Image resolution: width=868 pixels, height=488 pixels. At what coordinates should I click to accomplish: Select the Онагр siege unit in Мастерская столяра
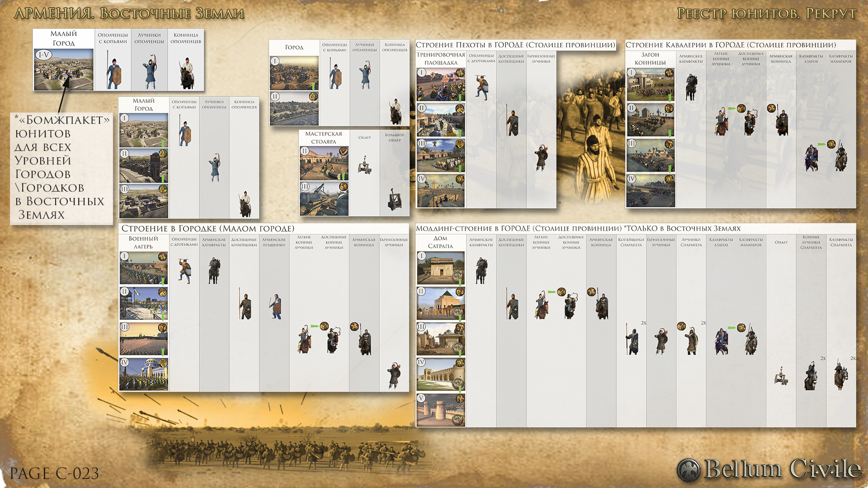tap(365, 165)
